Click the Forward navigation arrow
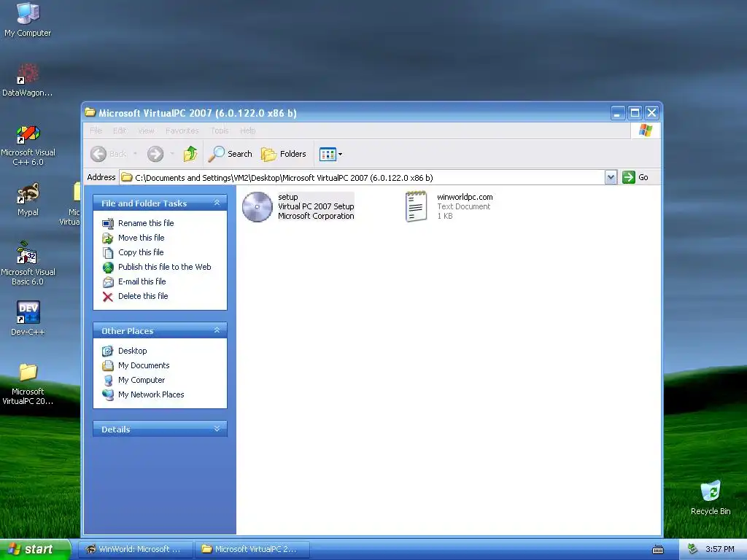Image resolution: width=747 pixels, height=560 pixels. click(155, 154)
